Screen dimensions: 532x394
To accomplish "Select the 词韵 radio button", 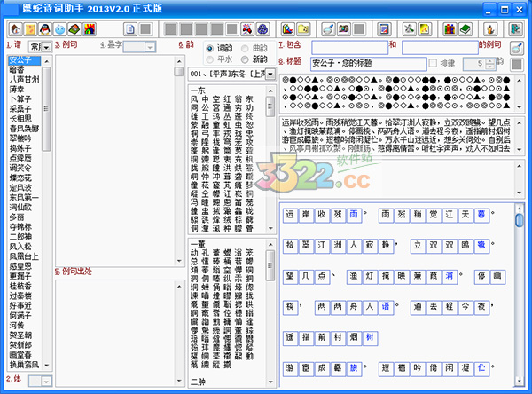I will click(210, 49).
